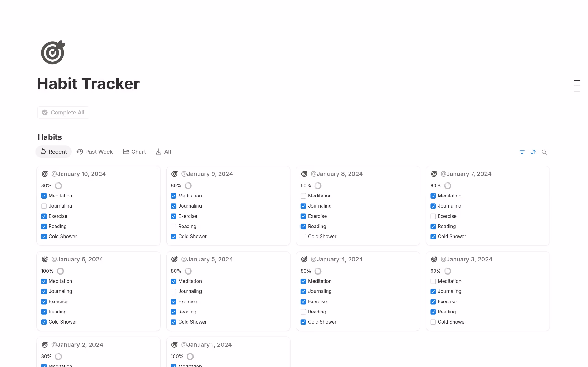Click target icon on January 7 card
The height and width of the screenshot is (367, 588).
(434, 174)
